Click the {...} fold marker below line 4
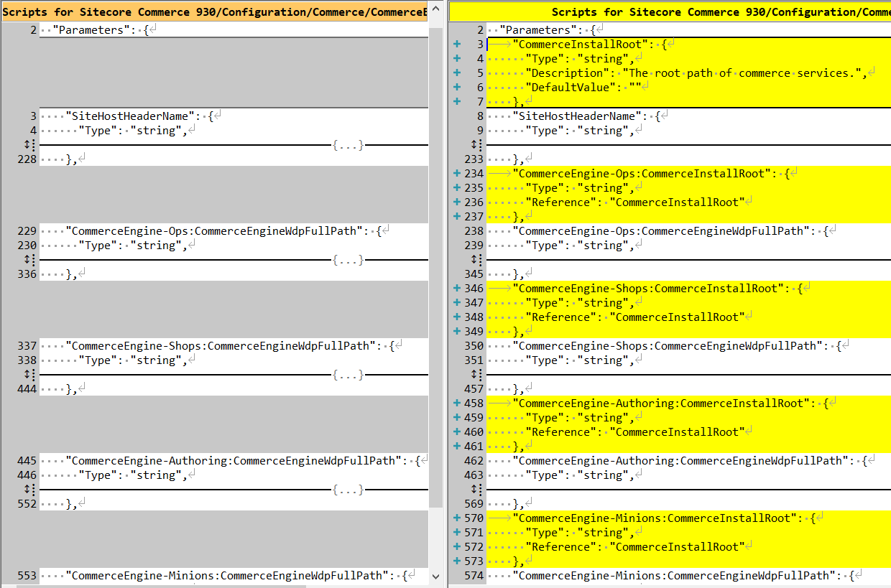The image size is (891, 588). coord(348,145)
